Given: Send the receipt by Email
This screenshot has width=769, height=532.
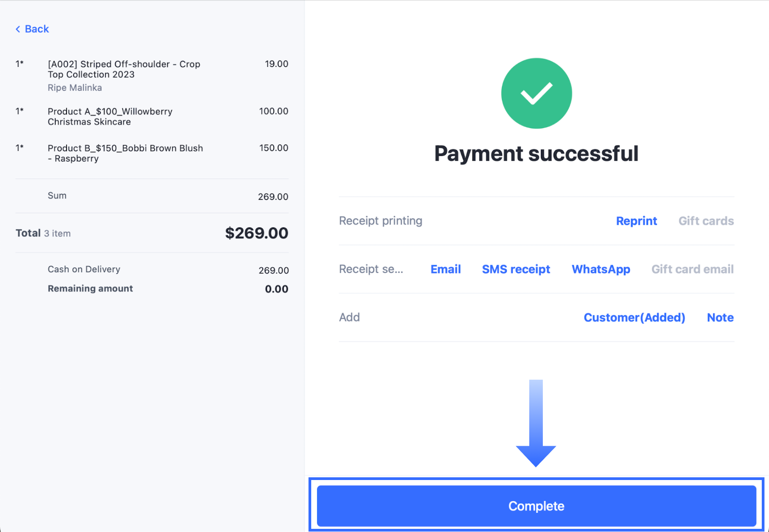Looking at the screenshot, I should click(445, 269).
